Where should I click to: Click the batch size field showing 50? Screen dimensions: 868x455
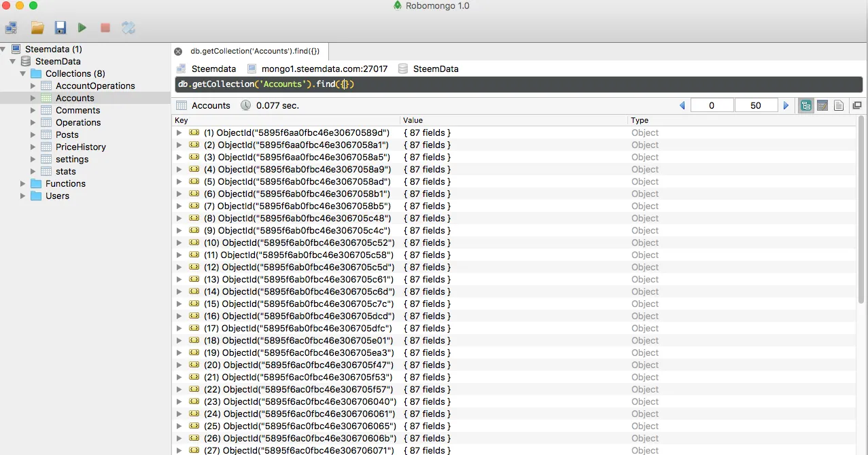[756, 106]
